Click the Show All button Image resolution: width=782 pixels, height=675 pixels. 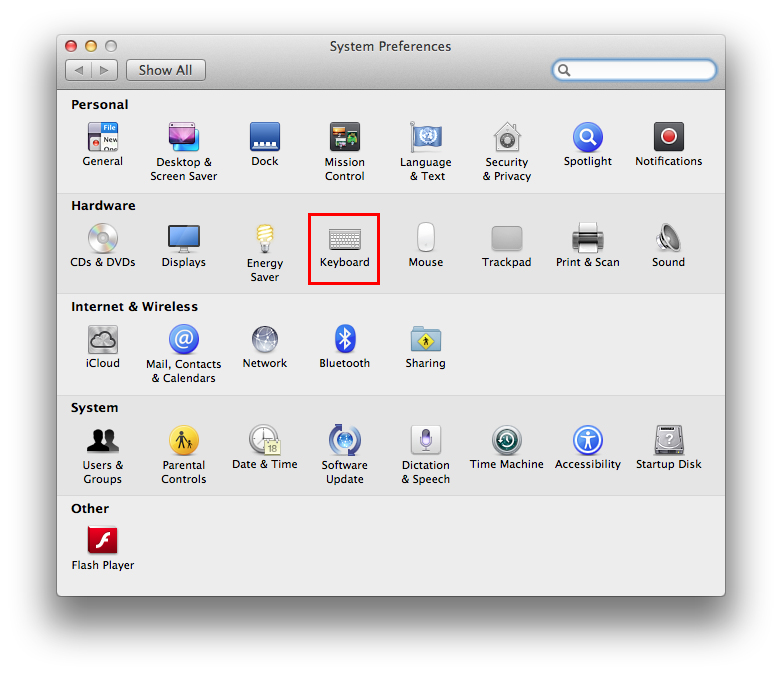pos(165,70)
